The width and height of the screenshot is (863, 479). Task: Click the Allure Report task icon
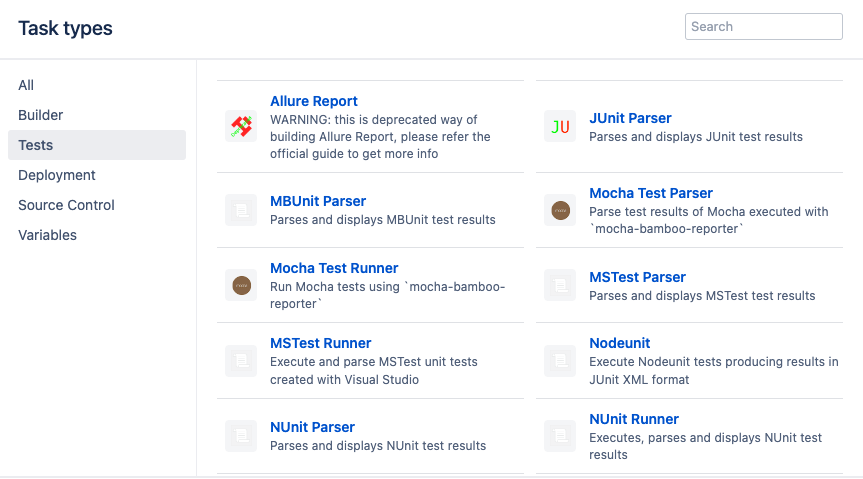[241, 127]
